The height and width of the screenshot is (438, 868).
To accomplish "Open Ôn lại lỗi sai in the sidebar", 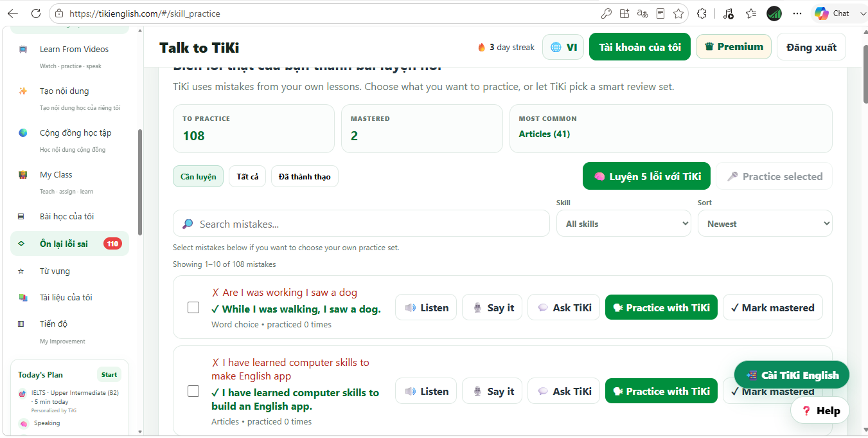I will pyautogui.click(x=69, y=244).
